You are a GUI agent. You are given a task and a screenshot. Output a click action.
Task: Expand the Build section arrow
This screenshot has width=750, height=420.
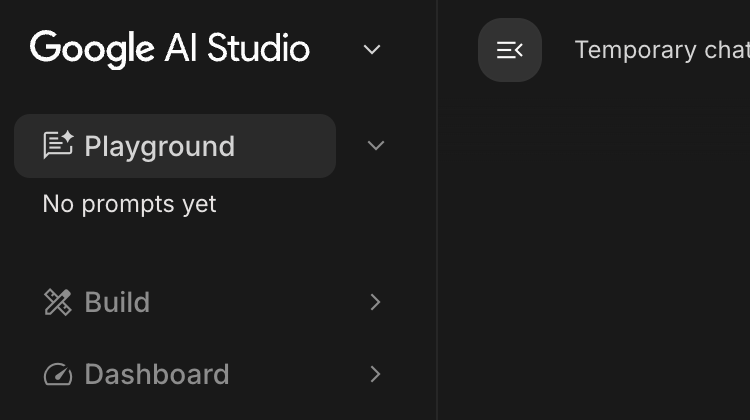pyautogui.click(x=376, y=302)
